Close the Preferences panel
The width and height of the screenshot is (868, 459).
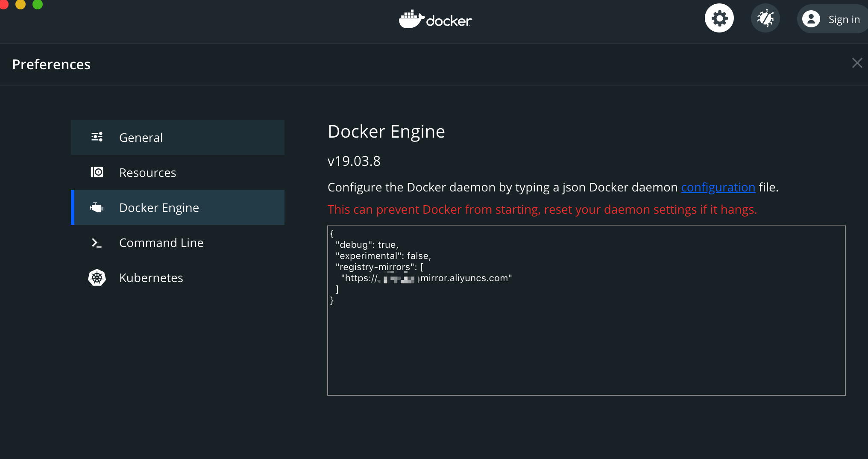pos(857,63)
